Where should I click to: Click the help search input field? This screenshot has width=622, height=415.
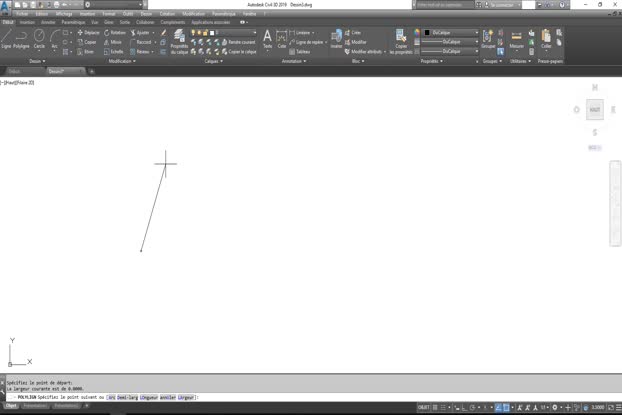coord(445,5)
